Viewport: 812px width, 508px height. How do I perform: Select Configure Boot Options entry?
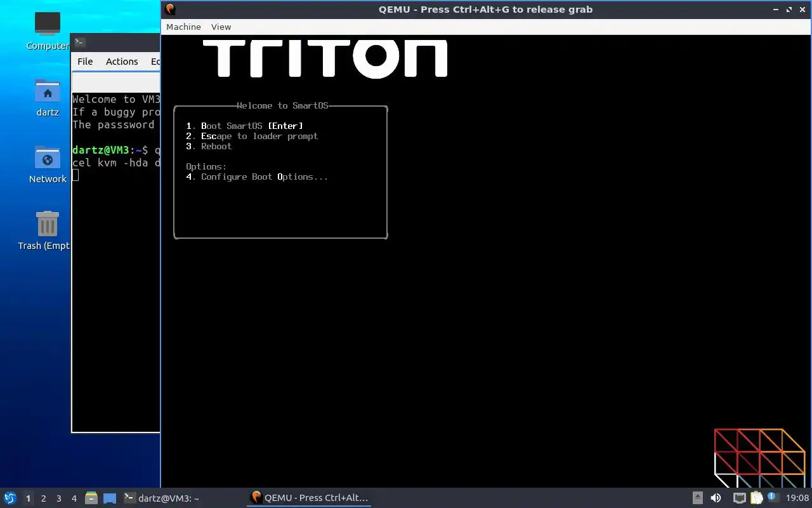pos(257,177)
